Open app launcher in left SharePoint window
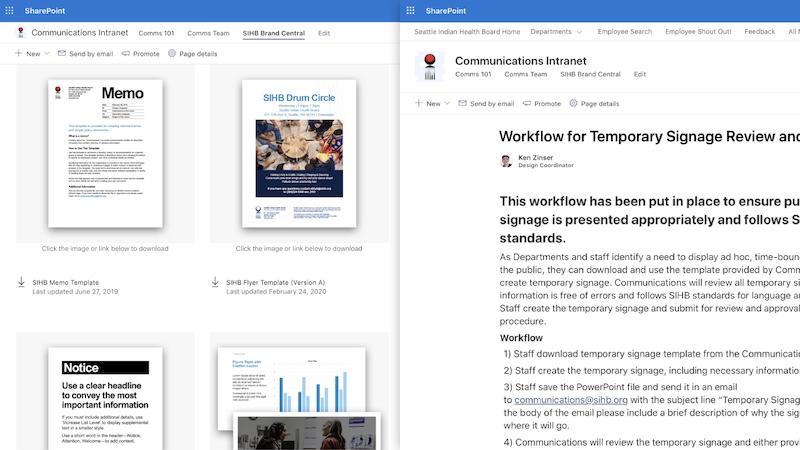 pyautogui.click(x=9, y=11)
